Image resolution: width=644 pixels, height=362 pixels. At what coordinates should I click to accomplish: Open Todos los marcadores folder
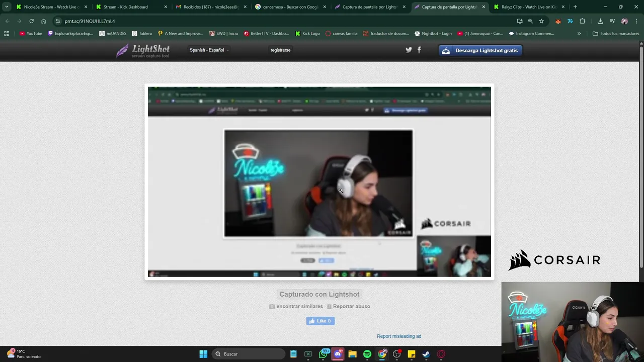pos(616,34)
